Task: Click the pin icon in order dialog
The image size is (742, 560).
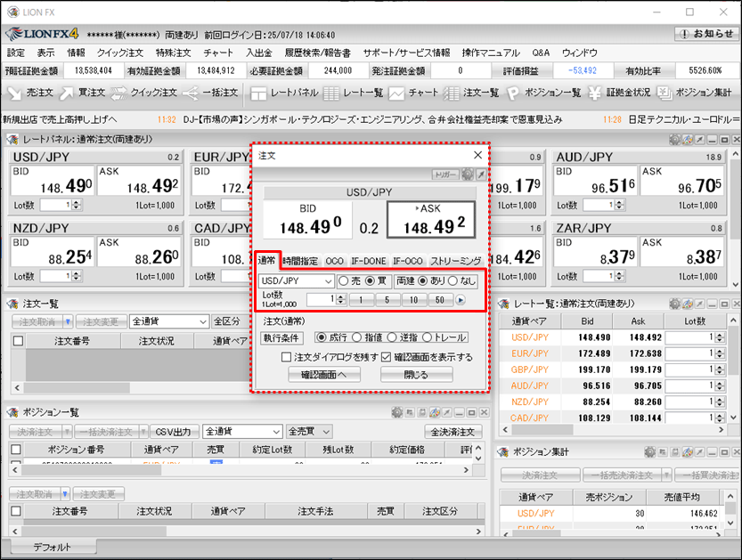Action: pyautogui.click(x=482, y=174)
